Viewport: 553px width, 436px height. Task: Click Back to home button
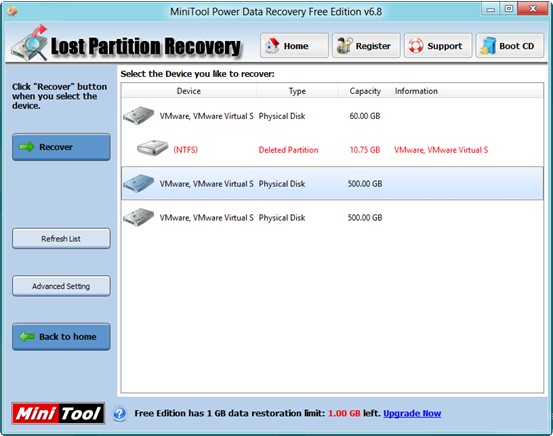click(x=61, y=337)
